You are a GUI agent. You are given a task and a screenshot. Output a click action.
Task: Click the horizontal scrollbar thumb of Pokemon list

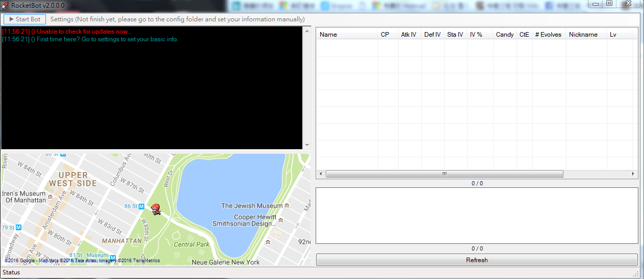point(444,174)
